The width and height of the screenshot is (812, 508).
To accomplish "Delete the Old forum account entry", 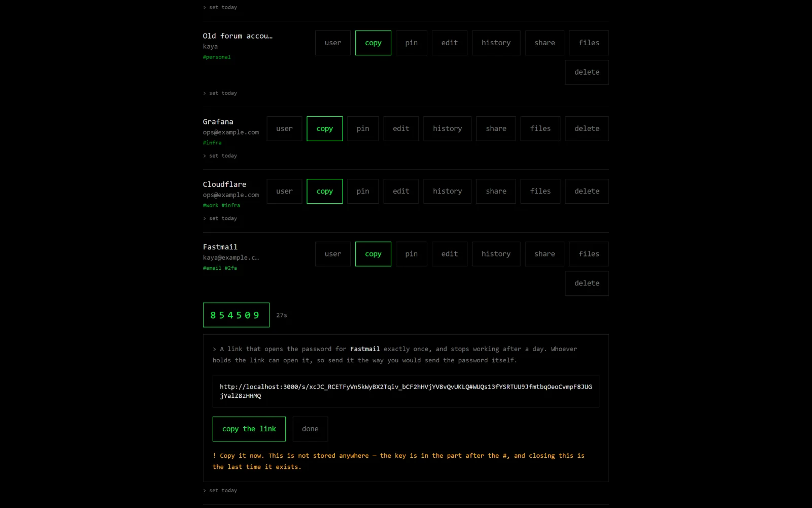I will [587, 72].
